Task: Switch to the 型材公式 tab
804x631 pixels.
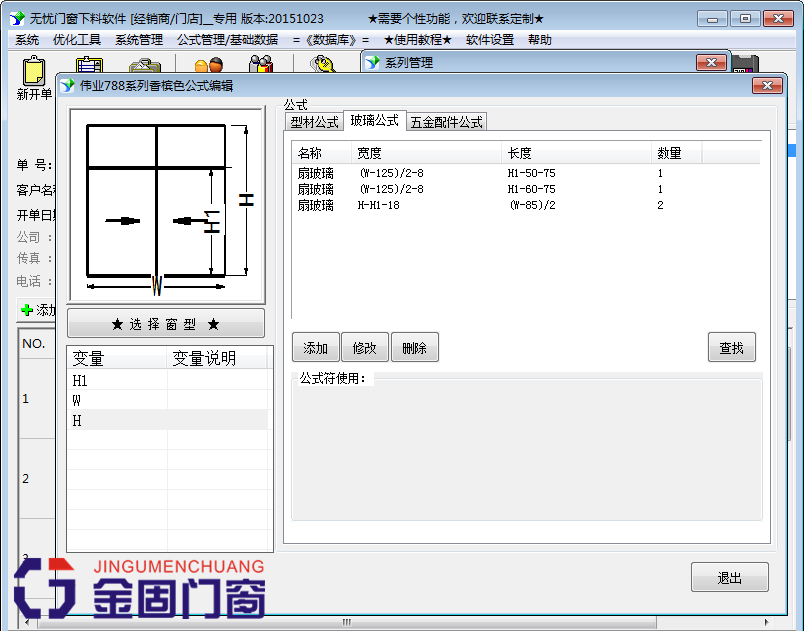Action: point(315,121)
